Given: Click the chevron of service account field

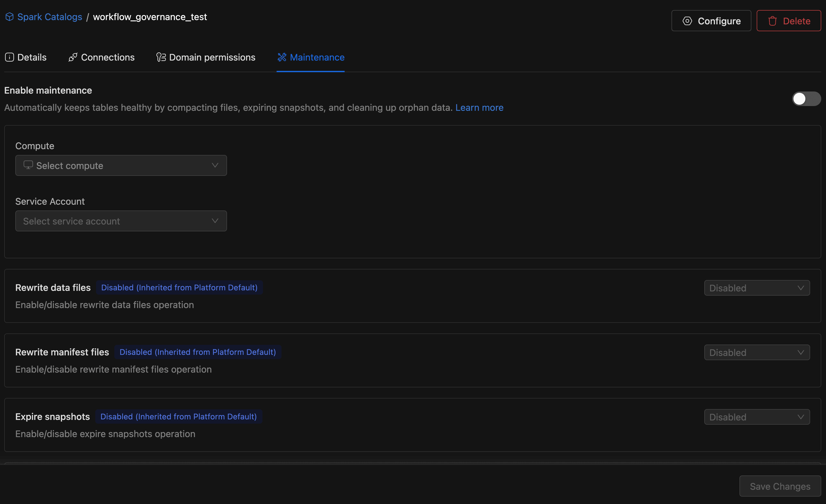Looking at the screenshot, I should click(215, 221).
